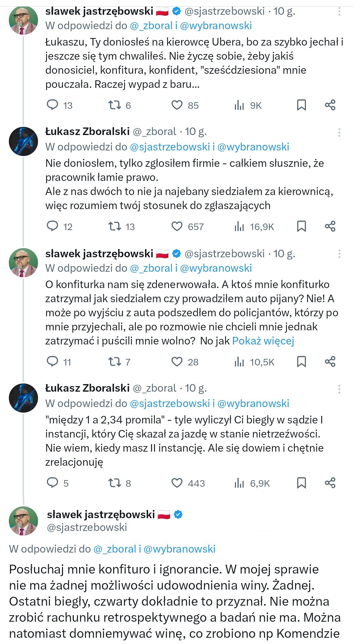Viewport: 354px width, 644px height.
Task: Bookmark the tweet with 28 likes
Action: click(301, 362)
